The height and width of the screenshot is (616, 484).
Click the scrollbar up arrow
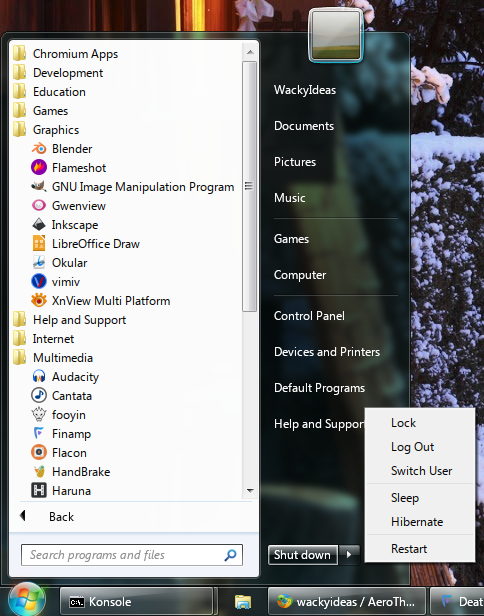click(250, 52)
